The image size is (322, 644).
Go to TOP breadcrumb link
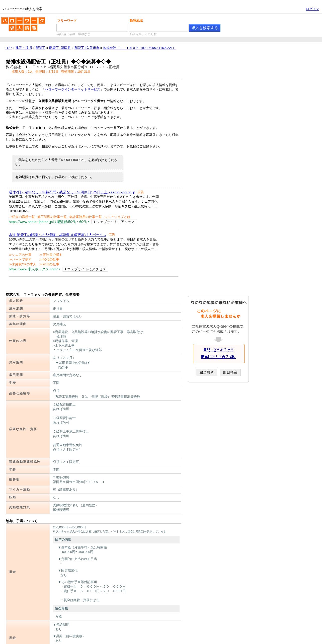(8, 48)
